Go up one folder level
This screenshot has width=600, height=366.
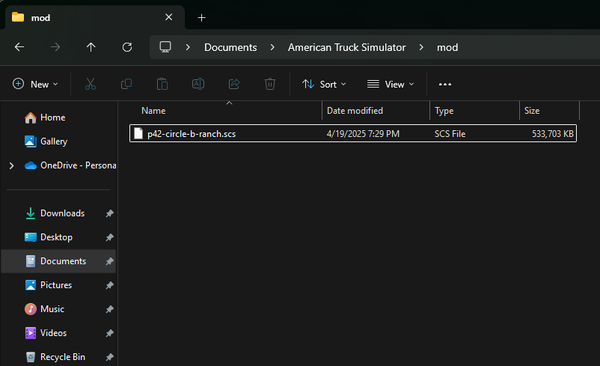(91, 47)
